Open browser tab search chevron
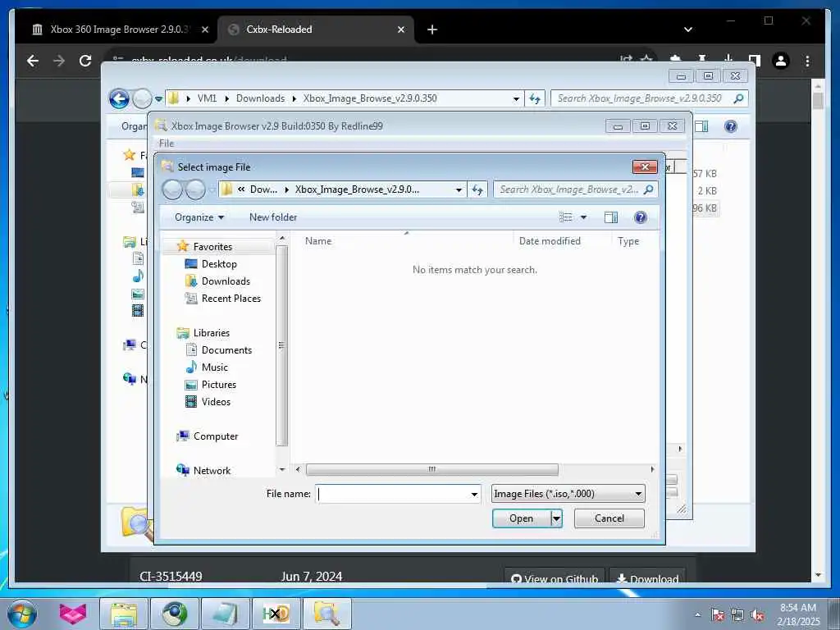 [688, 30]
